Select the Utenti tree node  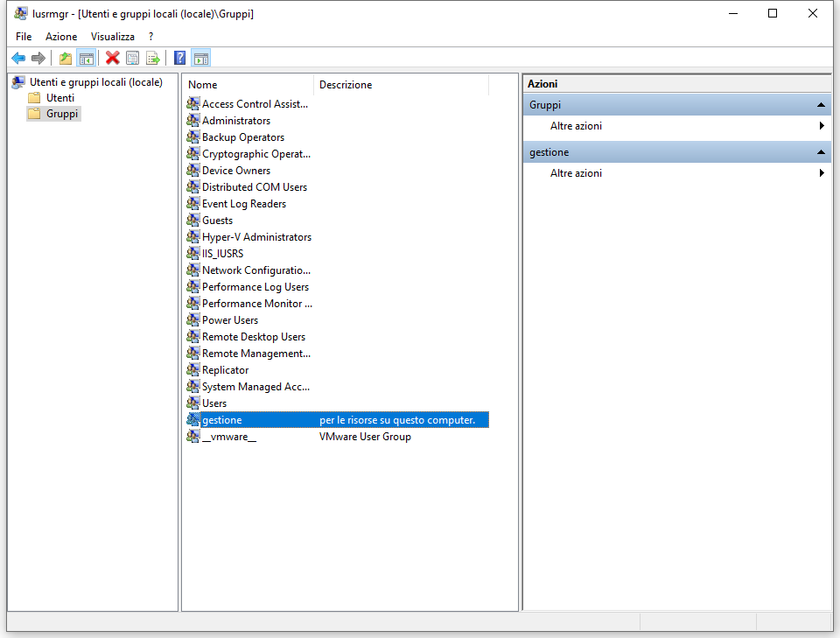pos(60,97)
